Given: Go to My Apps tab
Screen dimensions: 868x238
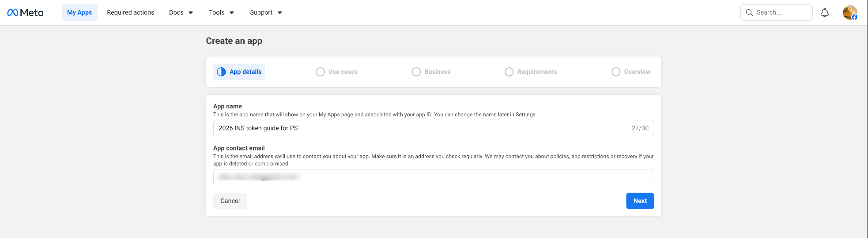Looking at the screenshot, I should point(79,12).
